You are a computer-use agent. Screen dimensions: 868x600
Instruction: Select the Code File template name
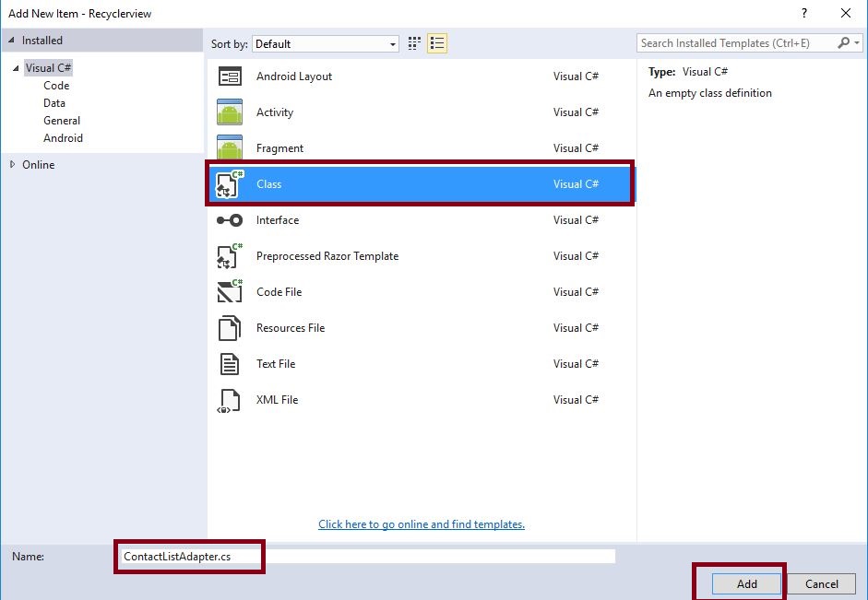click(x=279, y=292)
